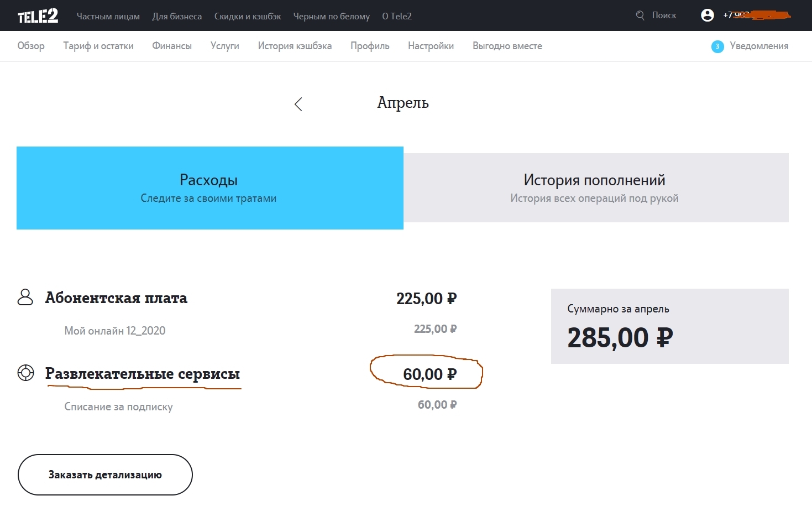Select the История пополнений tab
This screenshot has width=812, height=506.
[596, 188]
